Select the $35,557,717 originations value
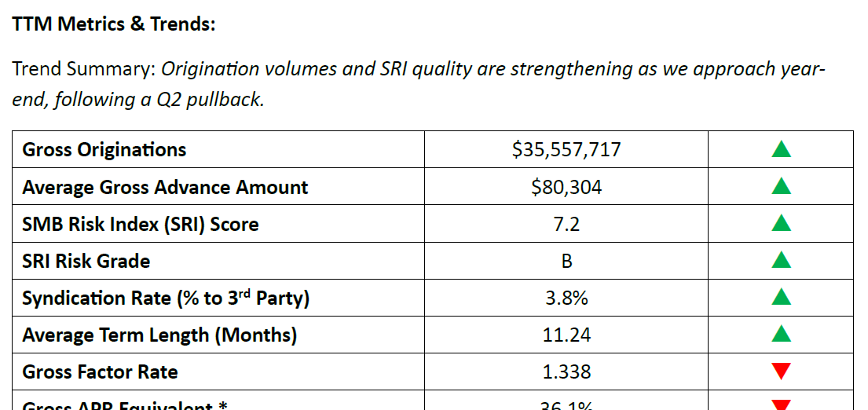Image resolution: width=868 pixels, height=410 pixels. (566, 149)
